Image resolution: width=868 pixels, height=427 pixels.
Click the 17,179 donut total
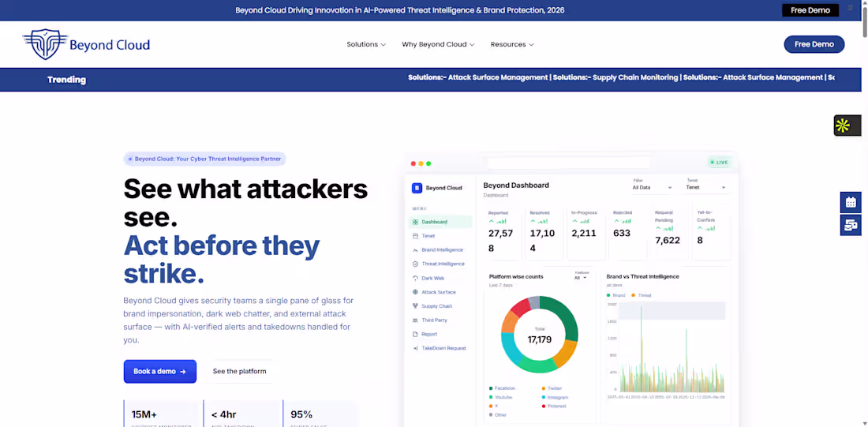(x=539, y=339)
